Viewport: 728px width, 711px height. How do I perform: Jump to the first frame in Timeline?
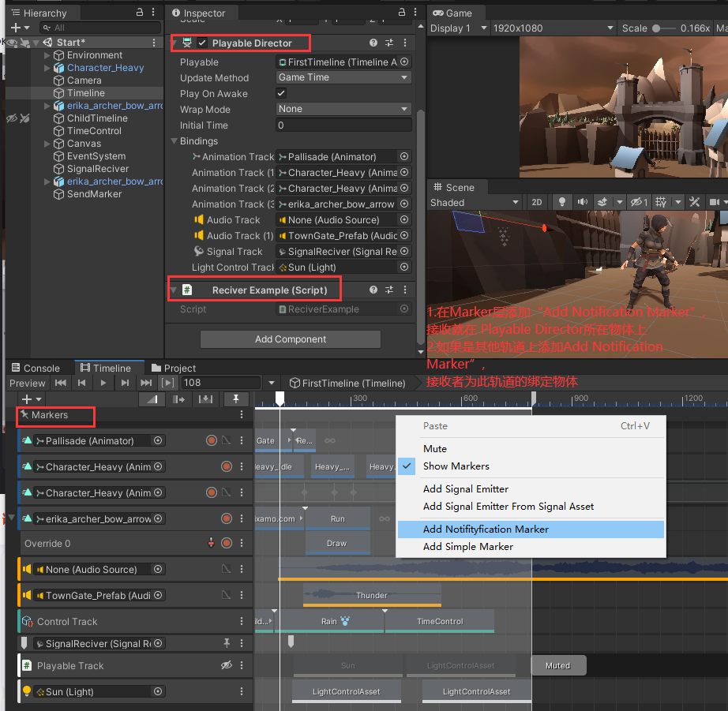click(x=61, y=382)
